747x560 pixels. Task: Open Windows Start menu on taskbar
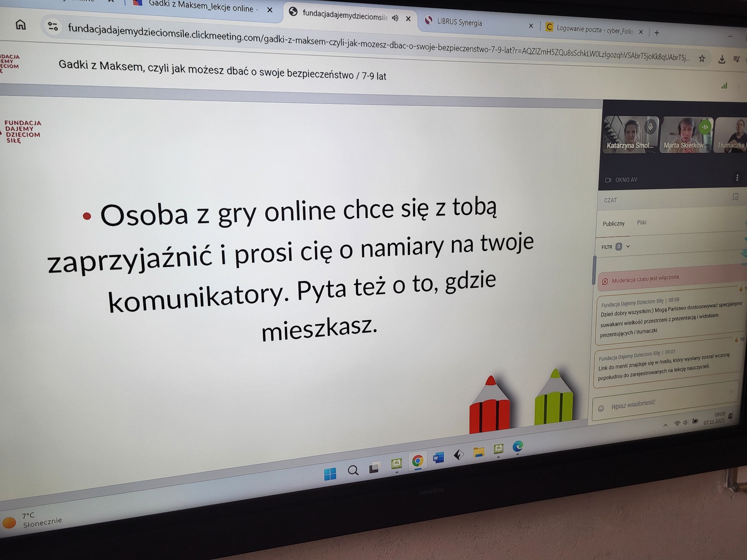(x=330, y=474)
